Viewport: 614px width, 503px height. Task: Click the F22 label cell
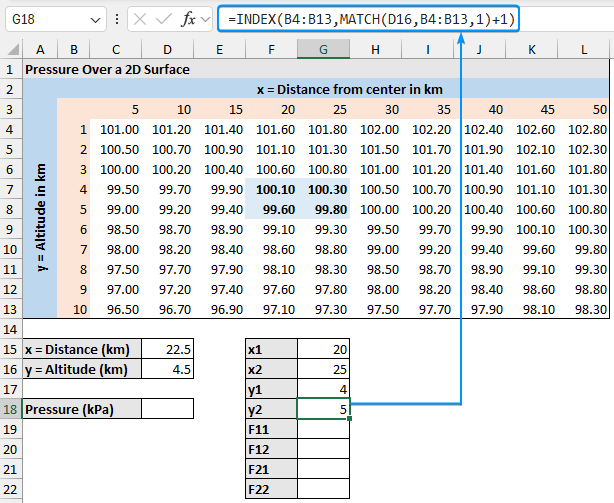coord(271,489)
